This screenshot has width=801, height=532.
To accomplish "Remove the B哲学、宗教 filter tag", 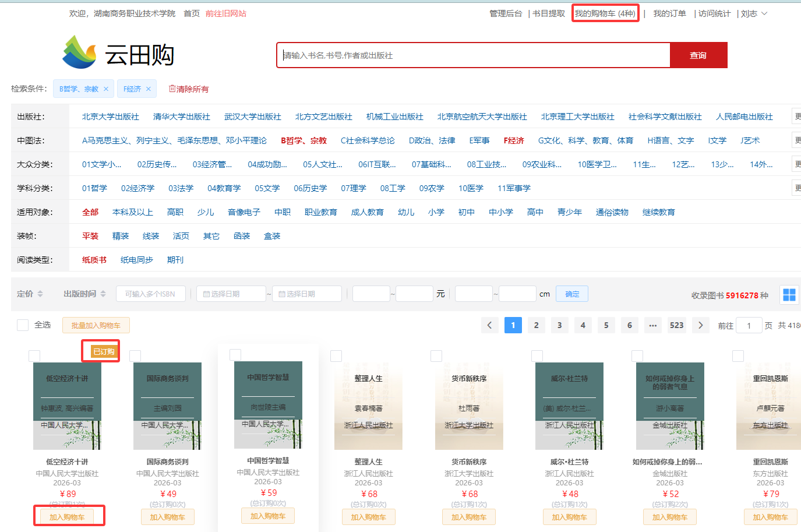I will [x=106, y=89].
